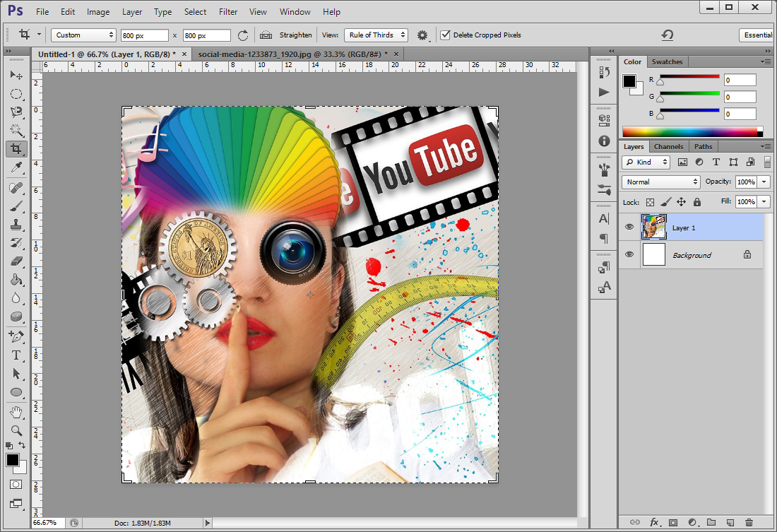The height and width of the screenshot is (532, 777).
Task: Select the Eyedropper tool
Action: tap(16, 167)
